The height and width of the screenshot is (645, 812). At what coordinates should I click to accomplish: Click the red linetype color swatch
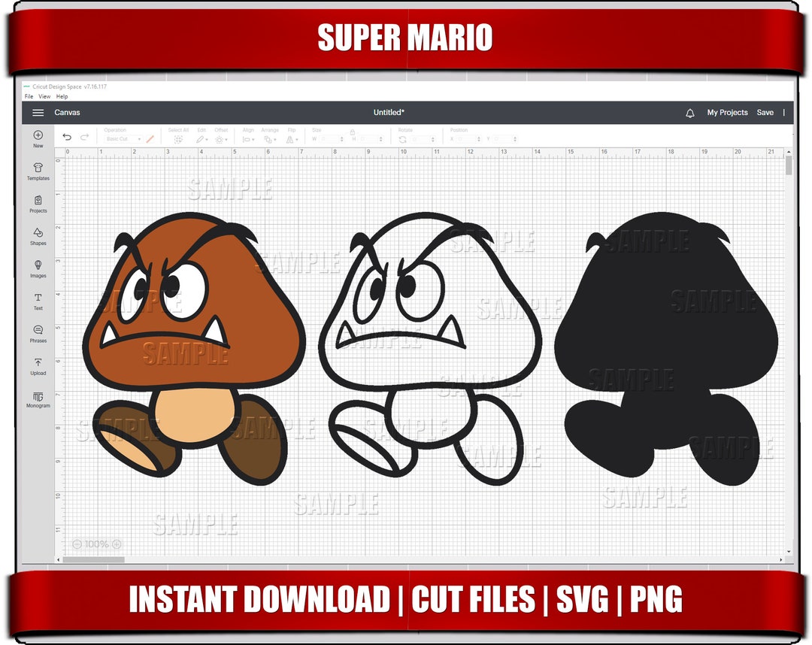pyautogui.click(x=149, y=138)
